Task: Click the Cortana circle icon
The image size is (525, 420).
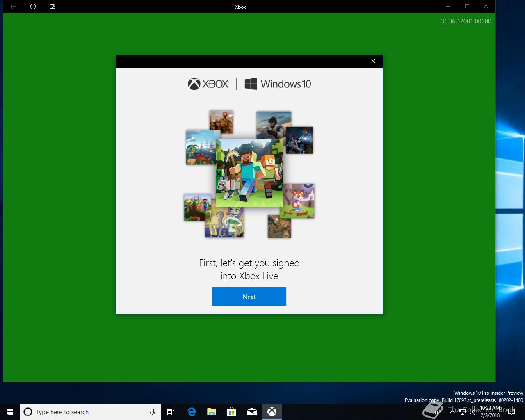Action: point(28,412)
